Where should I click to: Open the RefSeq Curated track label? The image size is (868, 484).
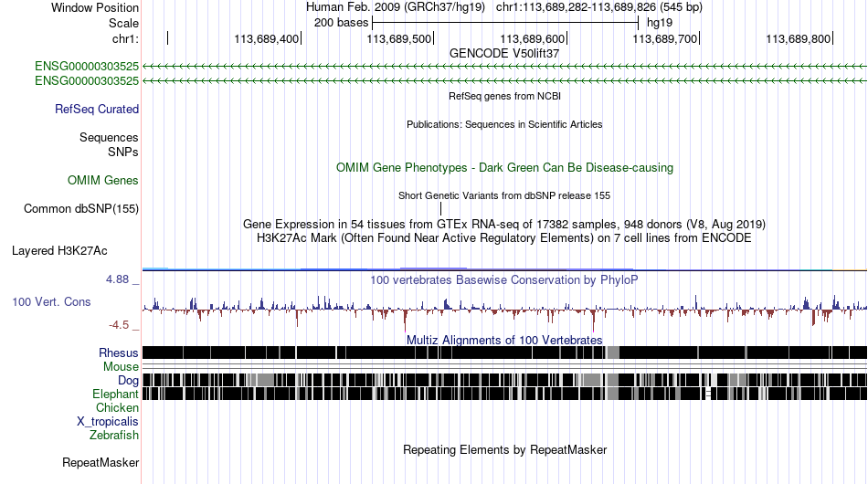pos(96,109)
